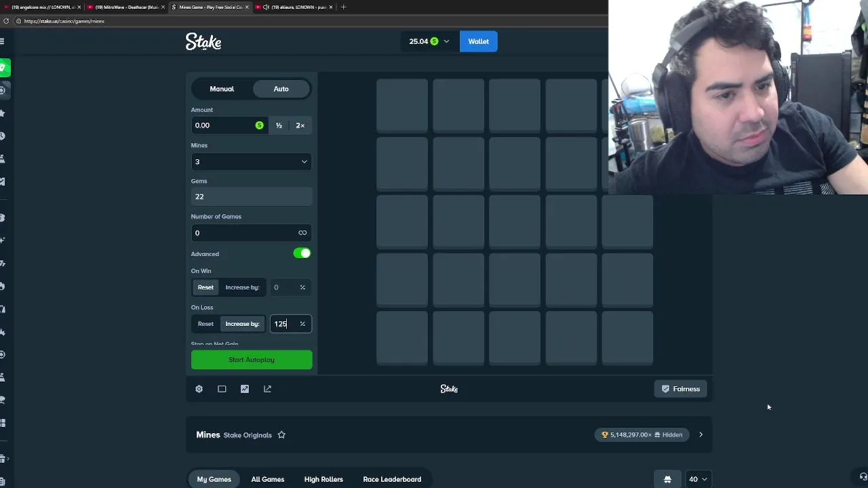Click the 5,148,297.00× Hidden badge
This screenshot has height=488, width=868.
click(642, 435)
